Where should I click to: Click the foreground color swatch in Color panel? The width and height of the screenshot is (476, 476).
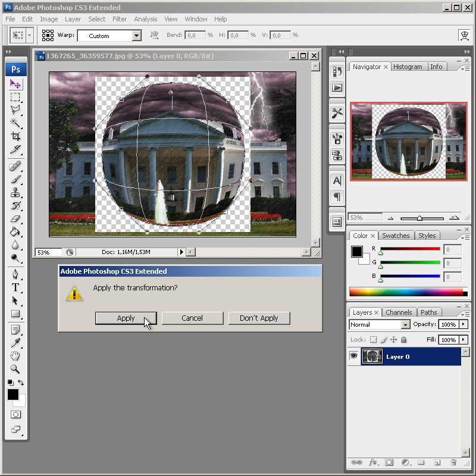click(356, 252)
